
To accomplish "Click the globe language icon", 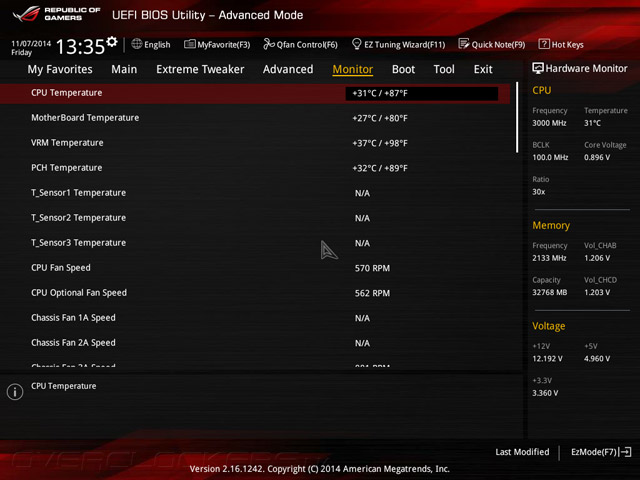I will click(137, 44).
